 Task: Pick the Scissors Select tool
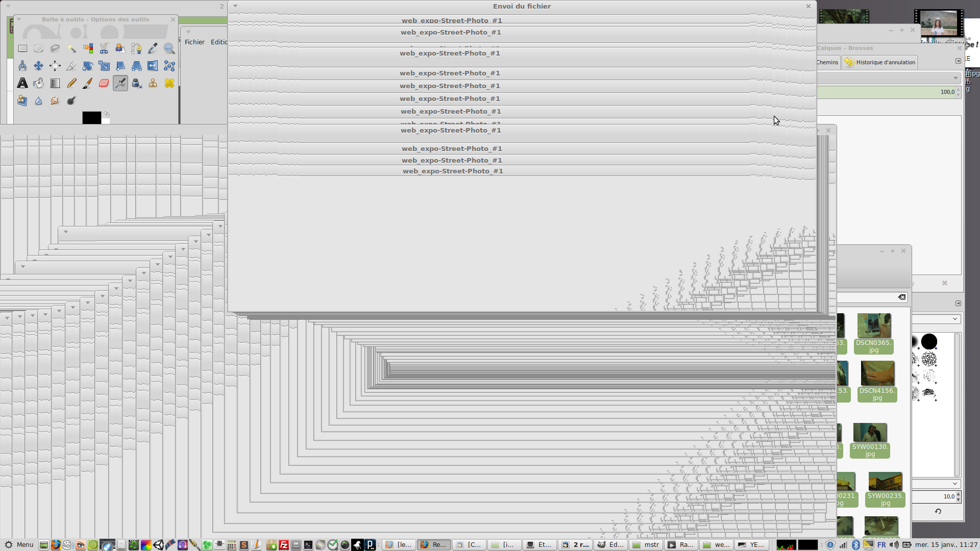click(104, 48)
